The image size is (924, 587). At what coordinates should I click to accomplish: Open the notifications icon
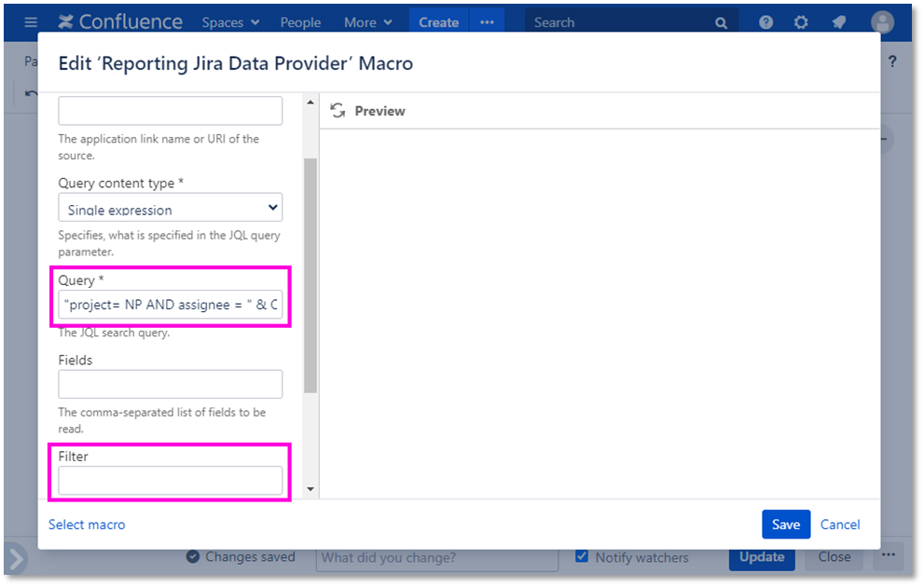click(838, 22)
